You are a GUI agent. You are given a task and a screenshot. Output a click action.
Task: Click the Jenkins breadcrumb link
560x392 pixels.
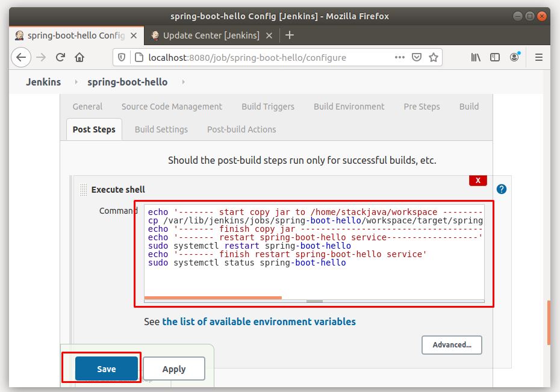[43, 82]
